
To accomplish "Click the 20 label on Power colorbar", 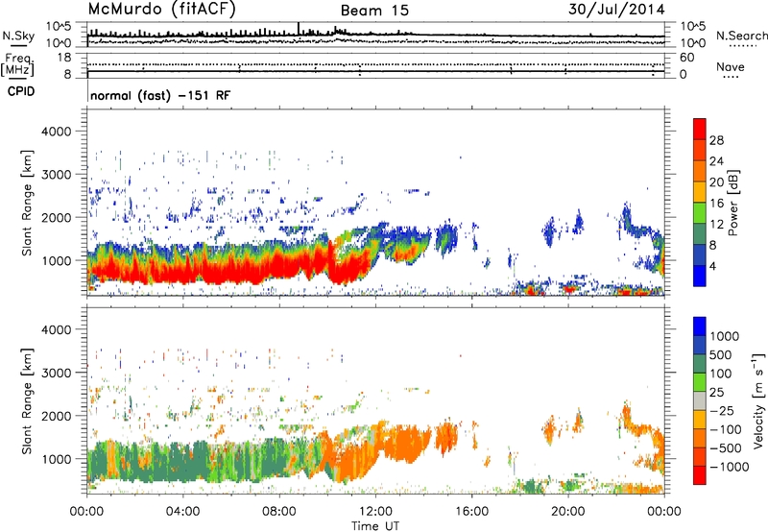I will pos(716,182).
